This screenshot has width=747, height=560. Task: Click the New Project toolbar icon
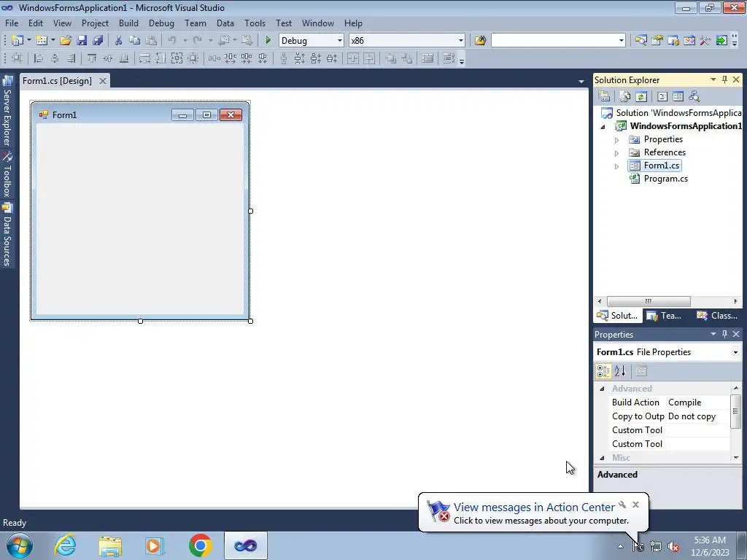coord(18,41)
